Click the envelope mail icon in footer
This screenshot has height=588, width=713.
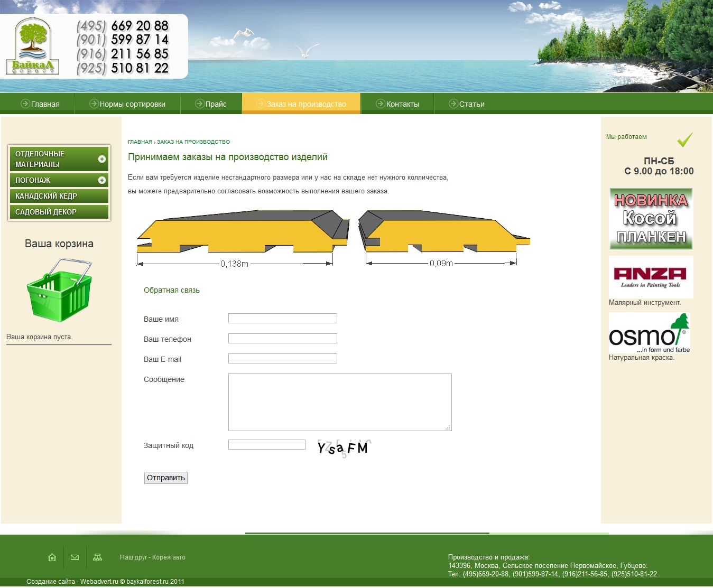pos(75,557)
